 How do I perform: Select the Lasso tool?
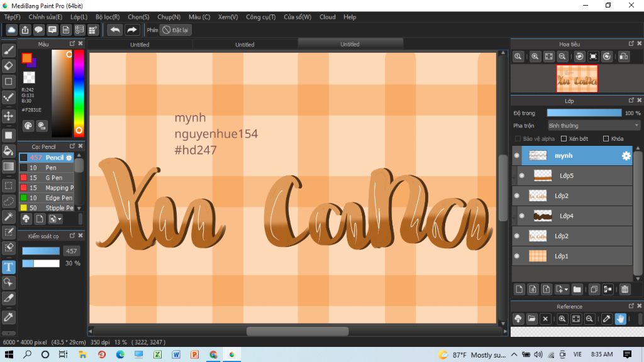coord(9,201)
